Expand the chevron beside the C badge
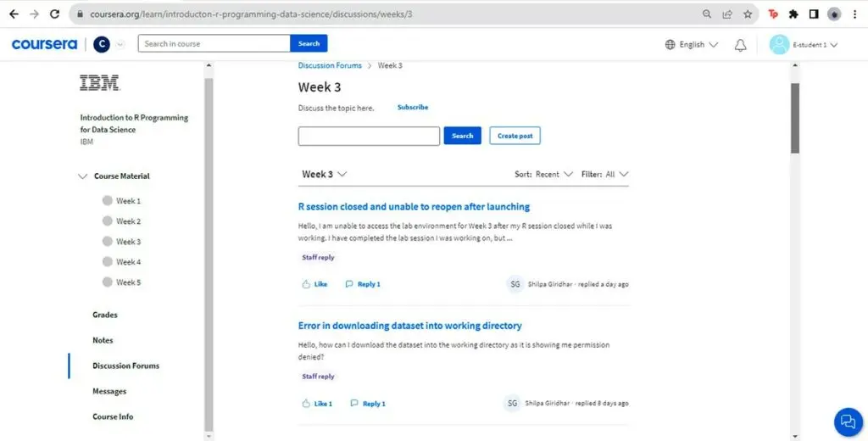The height and width of the screenshot is (441, 868). coord(120,44)
